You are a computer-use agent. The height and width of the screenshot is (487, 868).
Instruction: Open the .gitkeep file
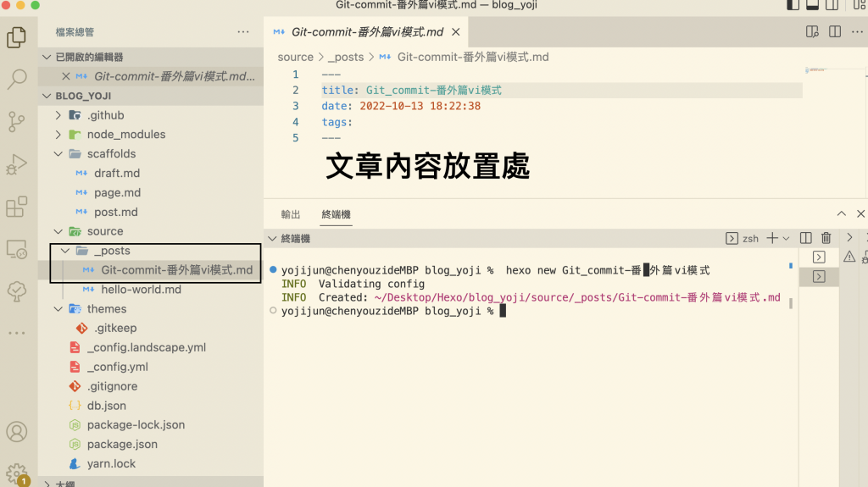click(x=115, y=328)
